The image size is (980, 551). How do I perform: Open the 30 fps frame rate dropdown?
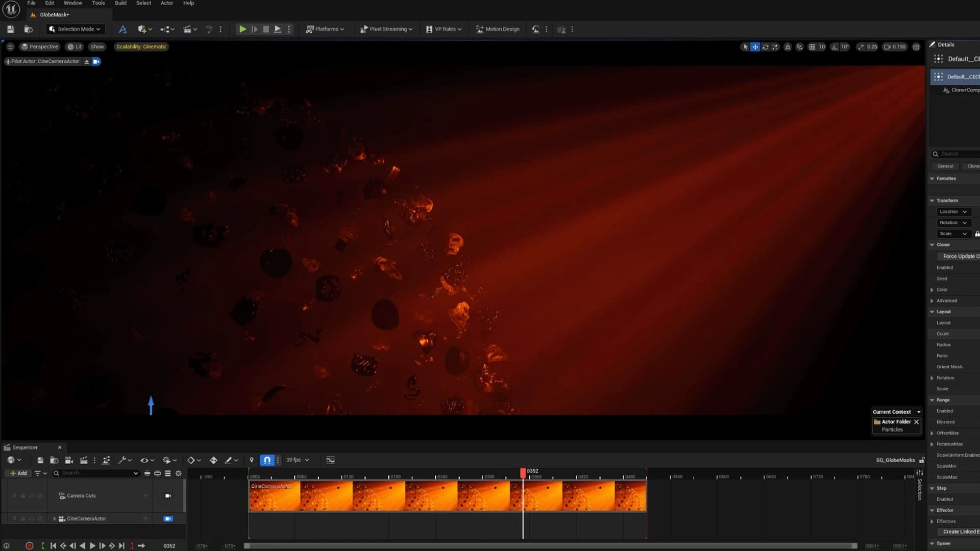[x=298, y=460]
